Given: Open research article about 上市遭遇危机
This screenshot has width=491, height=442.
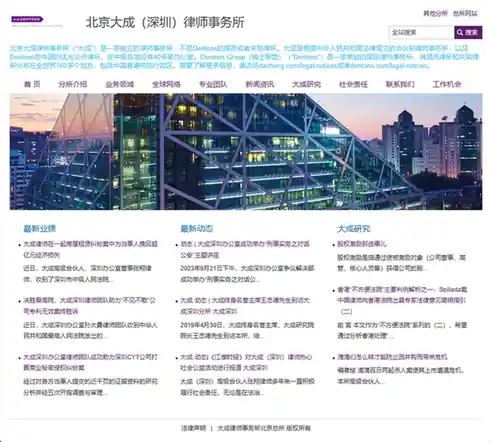Looking at the screenshot, I should tap(392, 357).
